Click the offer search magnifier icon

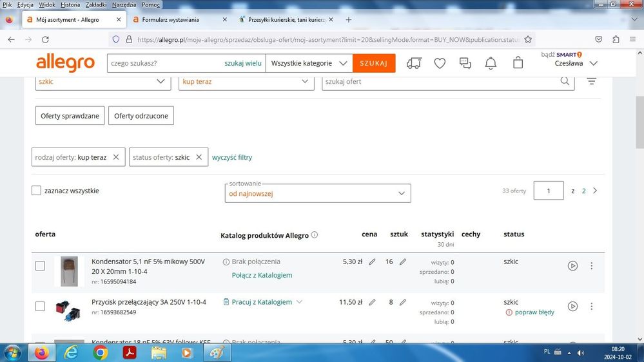(x=565, y=81)
